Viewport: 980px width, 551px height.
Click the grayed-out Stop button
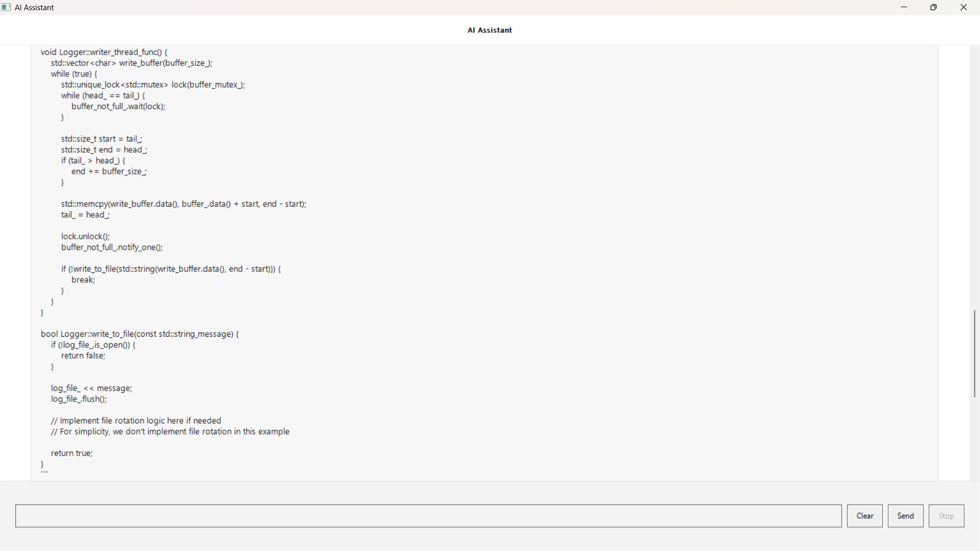(x=946, y=516)
